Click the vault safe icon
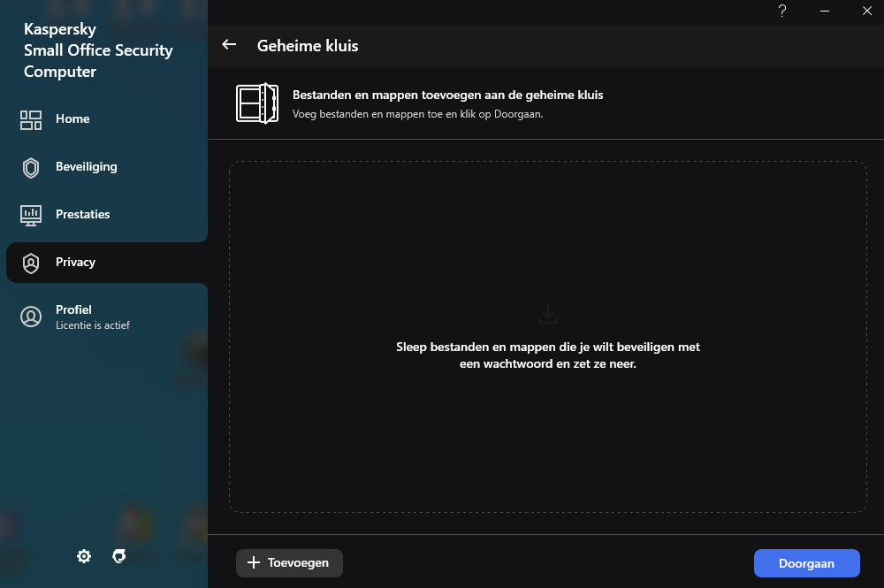884x588 pixels. [x=257, y=103]
